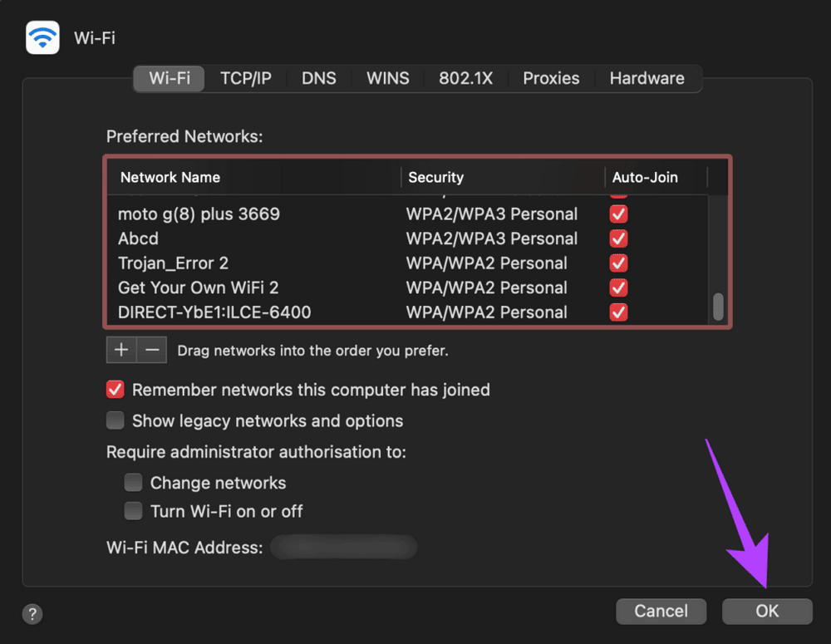Viewport: 831px width, 644px height.
Task: Click the Wi-Fi icon in the header
Action: 42,37
